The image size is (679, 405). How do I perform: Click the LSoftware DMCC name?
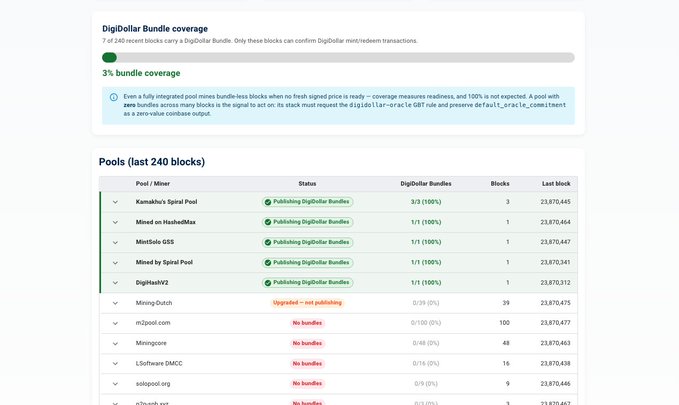pos(159,363)
